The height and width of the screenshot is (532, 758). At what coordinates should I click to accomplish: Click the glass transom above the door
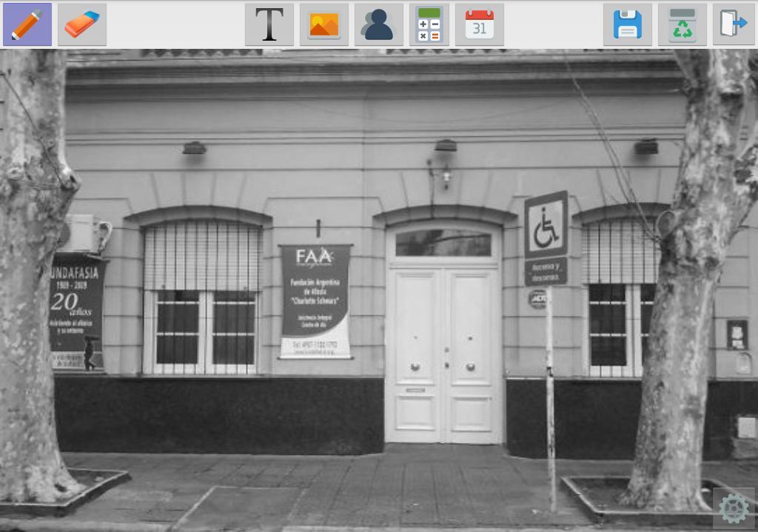443,243
